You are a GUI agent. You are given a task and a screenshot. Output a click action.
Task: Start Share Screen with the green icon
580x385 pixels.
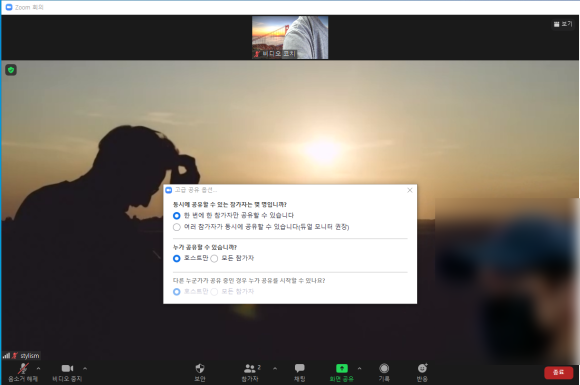[342, 372]
